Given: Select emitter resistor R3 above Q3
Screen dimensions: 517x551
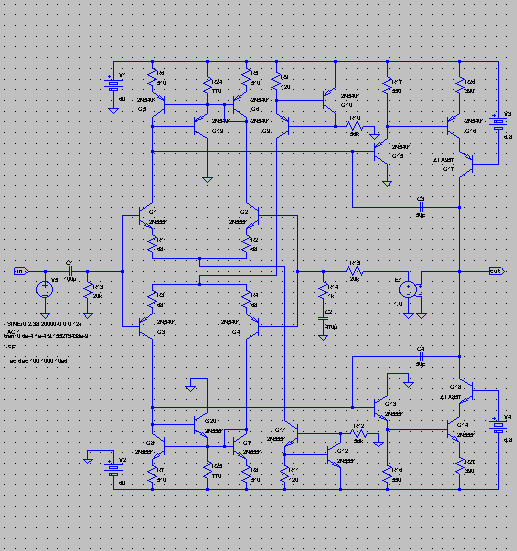Looking at the screenshot, I should pyautogui.click(x=153, y=300).
